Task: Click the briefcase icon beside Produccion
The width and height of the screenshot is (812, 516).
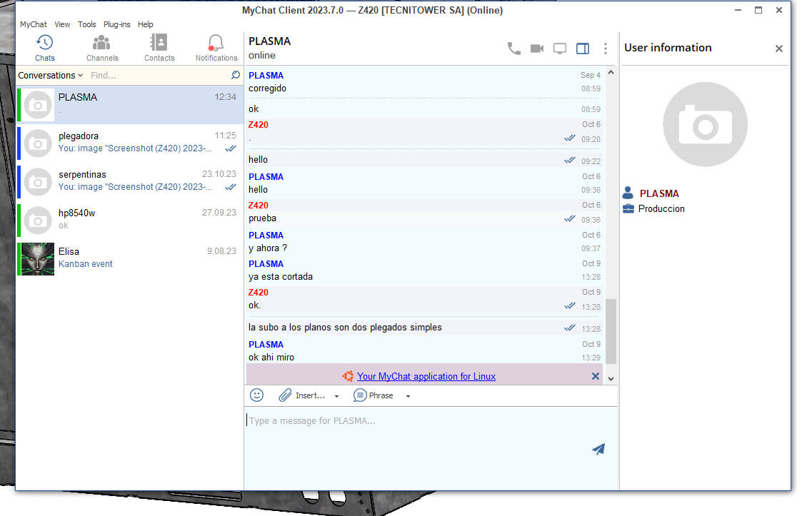Action: coord(628,208)
